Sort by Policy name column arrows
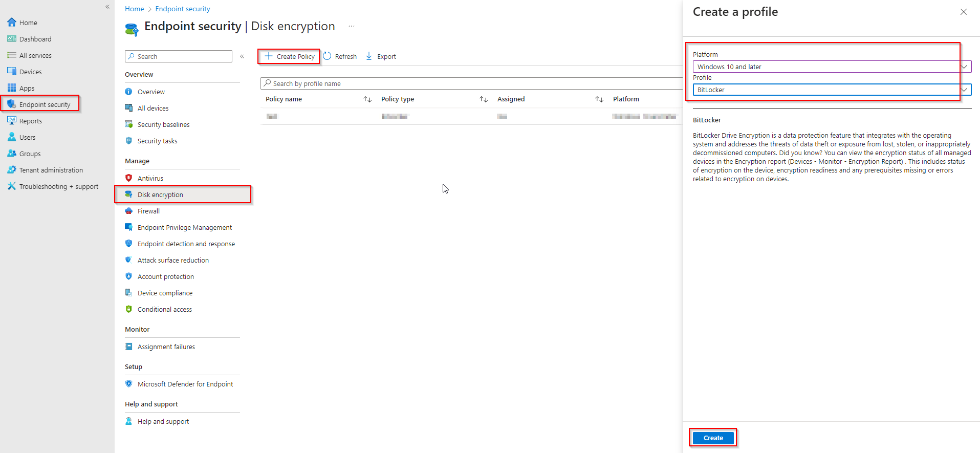 (x=367, y=99)
